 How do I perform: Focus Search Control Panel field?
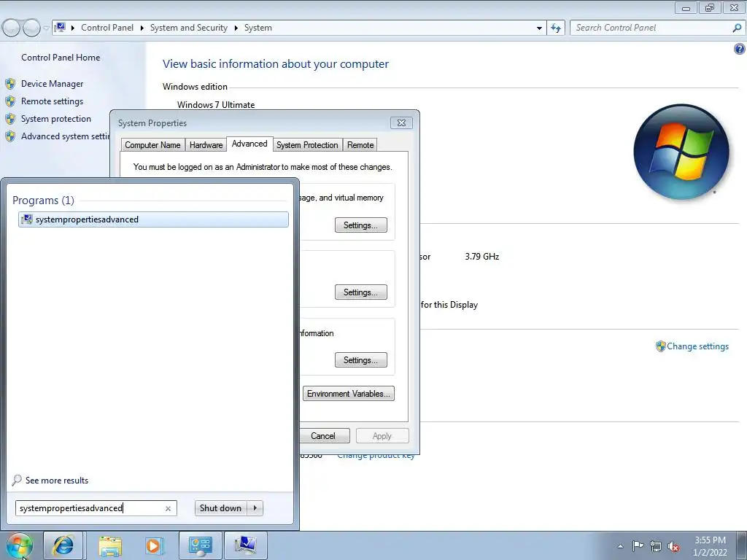pos(651,28)
